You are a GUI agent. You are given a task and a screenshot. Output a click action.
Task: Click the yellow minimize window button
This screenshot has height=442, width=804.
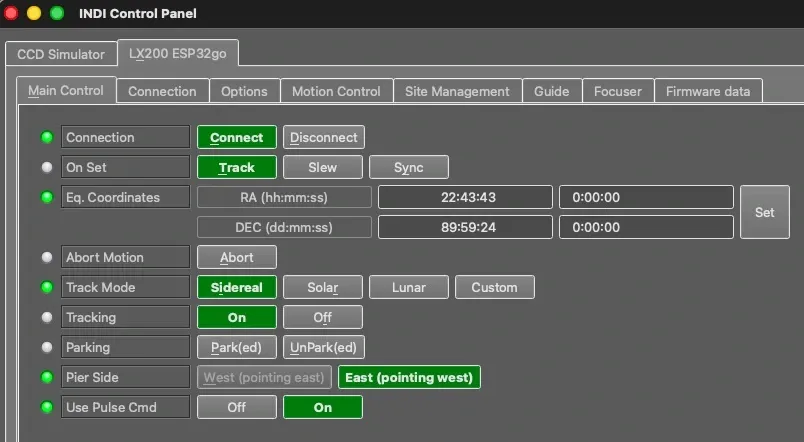pyautogui.click(x=34, y=13)
